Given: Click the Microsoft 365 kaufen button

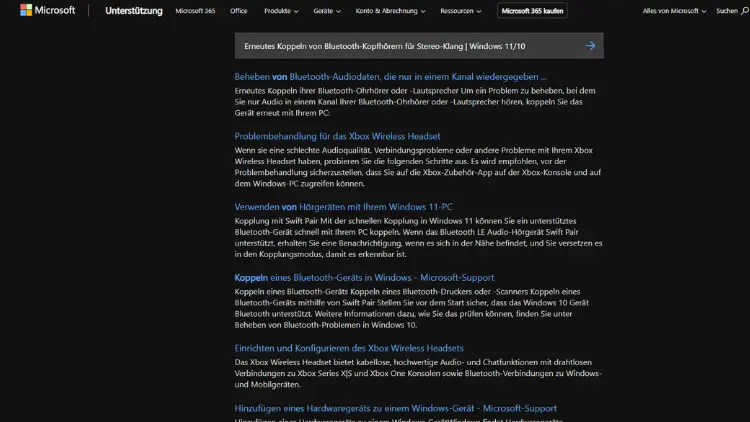Looking at the screenshot, I should [532, 11].
